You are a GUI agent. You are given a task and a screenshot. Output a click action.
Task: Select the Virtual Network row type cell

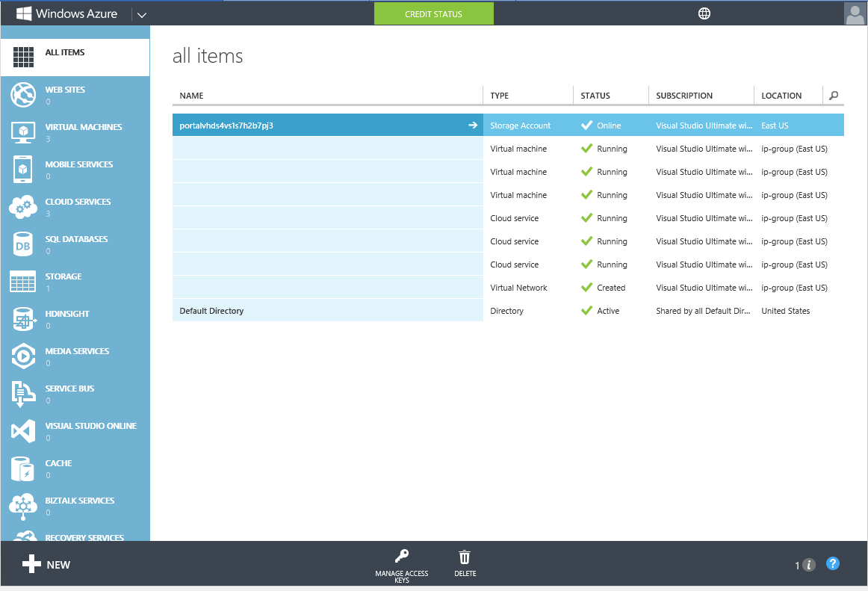(x=518, y=288)
